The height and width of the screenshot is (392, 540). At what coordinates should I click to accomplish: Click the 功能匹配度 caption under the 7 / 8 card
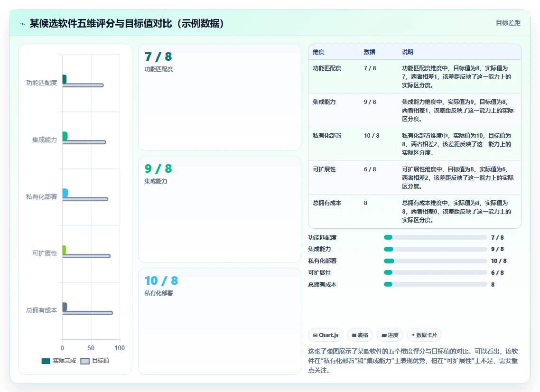point(159,69)
